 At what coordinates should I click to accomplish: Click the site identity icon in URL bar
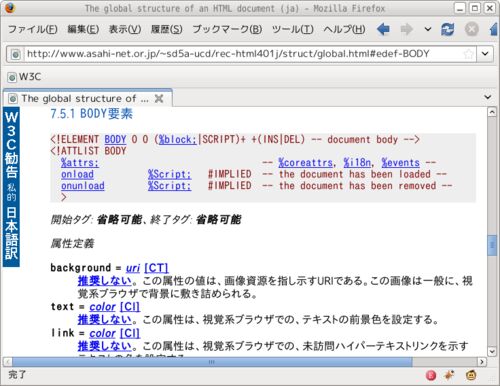tap(15, 54)
